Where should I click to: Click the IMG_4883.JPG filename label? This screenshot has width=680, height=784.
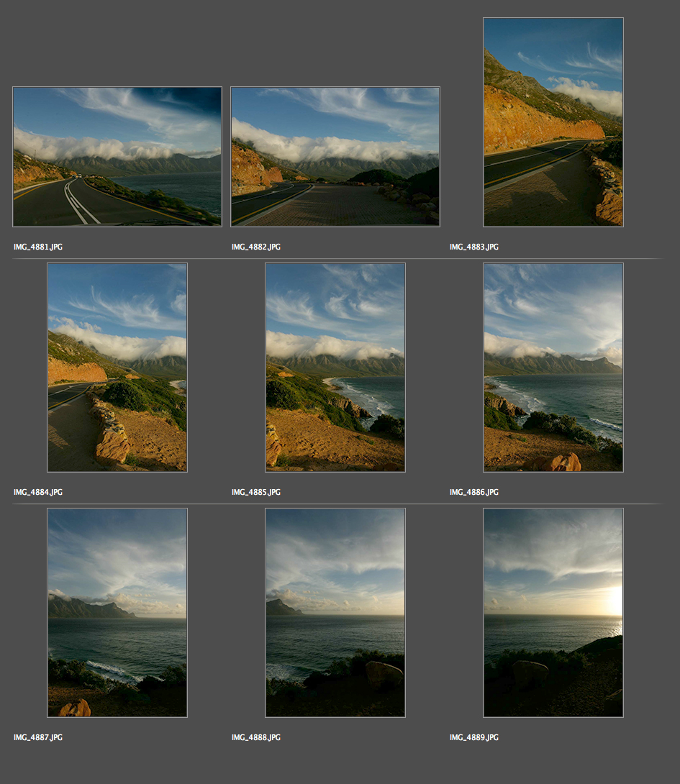(x=474, y=247)
